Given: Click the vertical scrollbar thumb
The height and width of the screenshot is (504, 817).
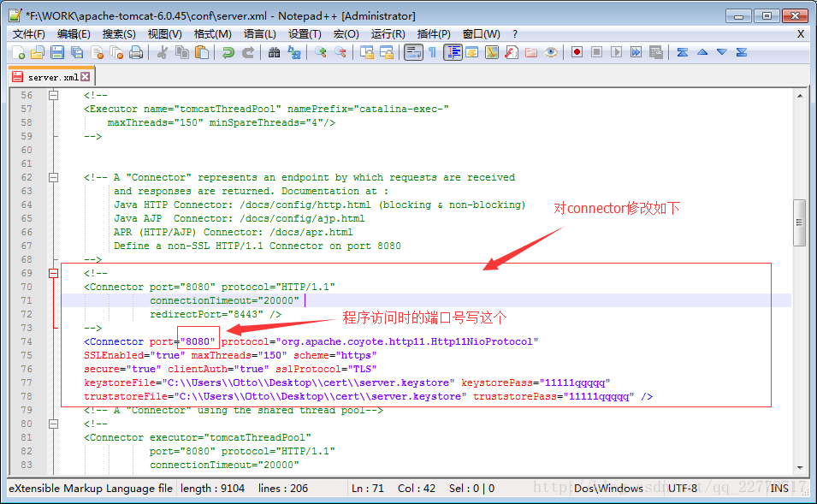Looking at the screenshot, I should pos(799,222).
